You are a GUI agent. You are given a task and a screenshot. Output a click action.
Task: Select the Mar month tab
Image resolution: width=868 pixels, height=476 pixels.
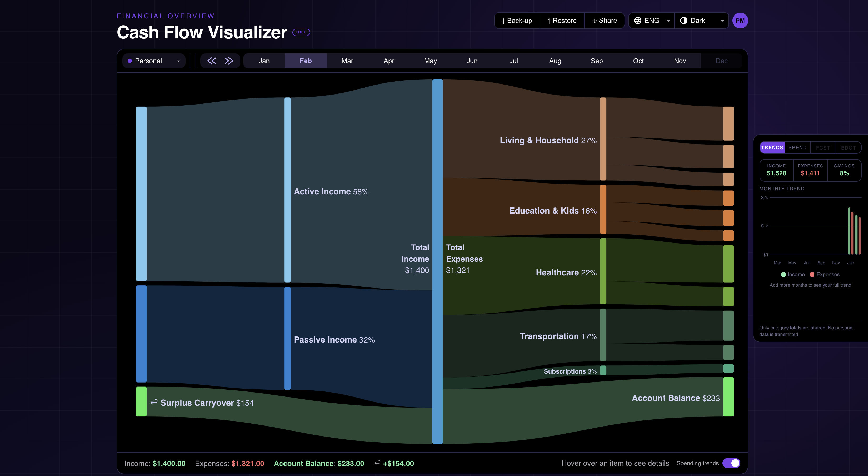tap(347, 61)
